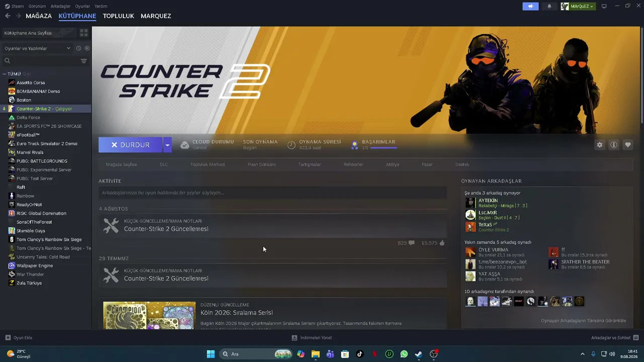
Task: Open comments on the 4 Ağustos update
Action: pyautogui.click(x=412, y=243)
